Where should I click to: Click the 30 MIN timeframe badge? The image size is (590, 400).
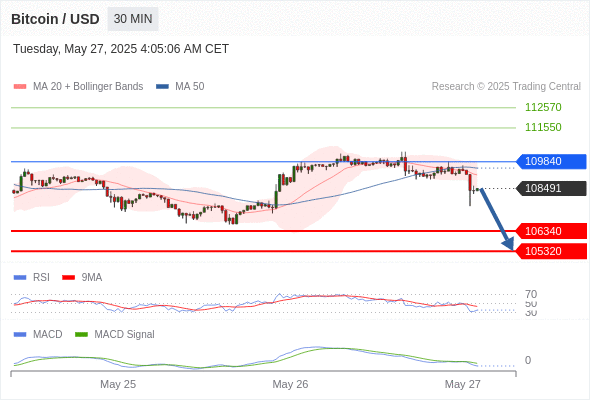point(133,19)
